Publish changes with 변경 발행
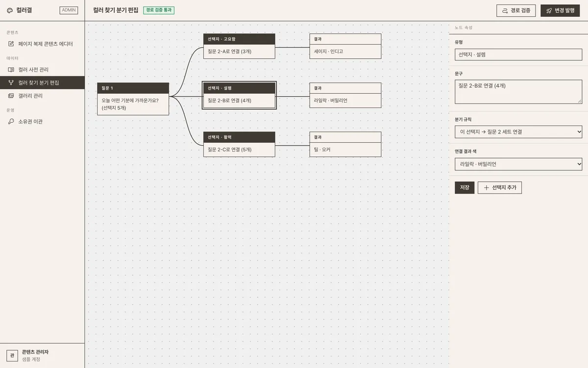Viewport: 588px width, 368px height. pos(560,10)
